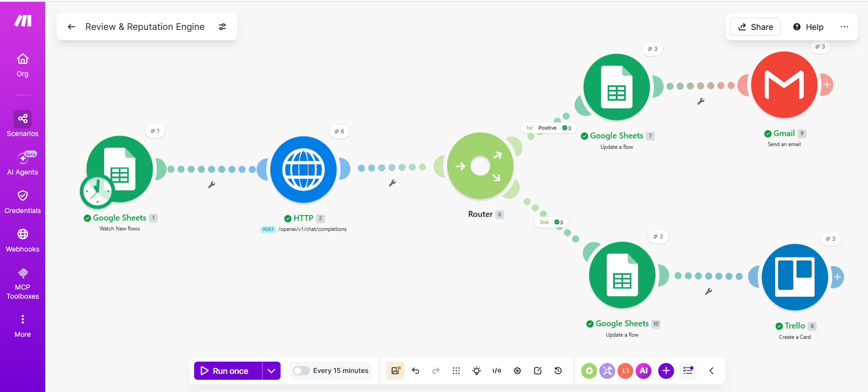
Task: Click the Run once button
Action: click(x=228, y=371)
